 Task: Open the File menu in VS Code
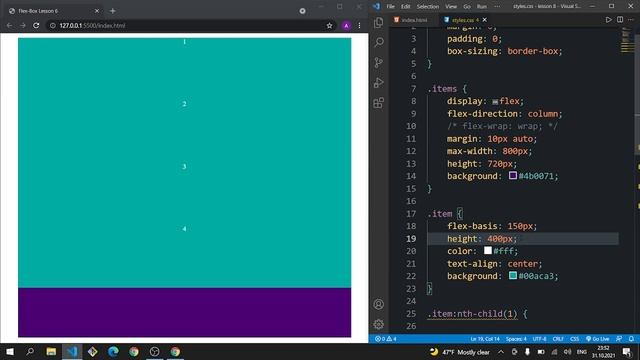[x=391, y=7]
